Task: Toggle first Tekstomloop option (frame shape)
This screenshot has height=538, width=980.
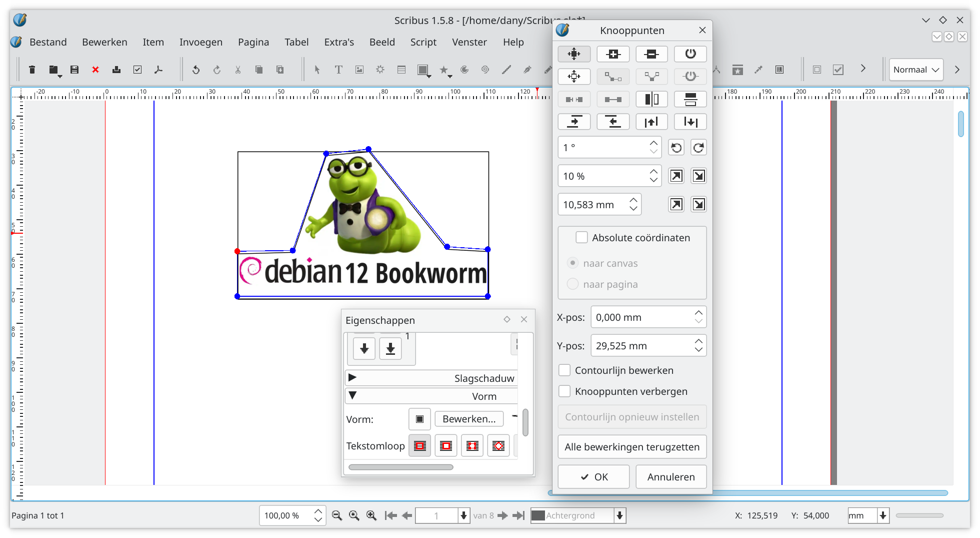Action: pos(420,445)
